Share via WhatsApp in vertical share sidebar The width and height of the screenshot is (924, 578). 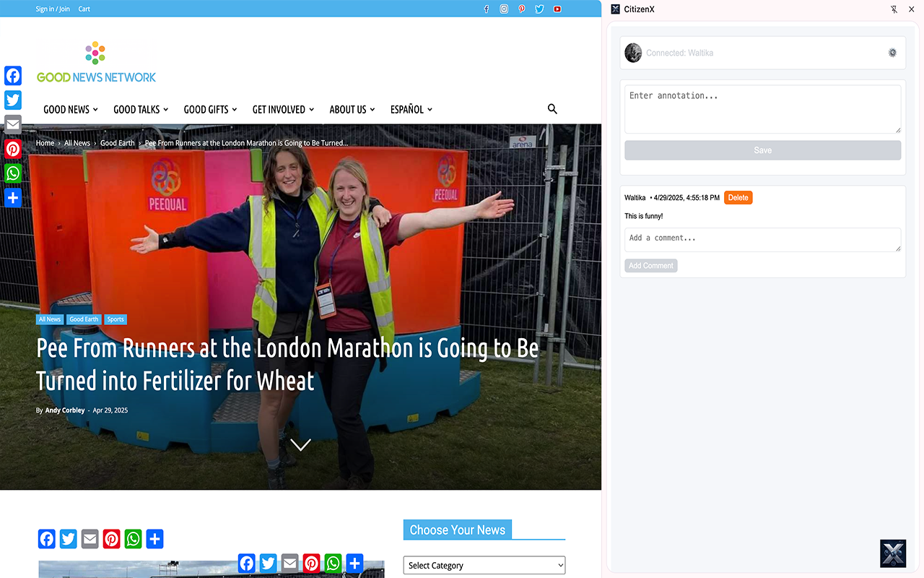point(13,173)
